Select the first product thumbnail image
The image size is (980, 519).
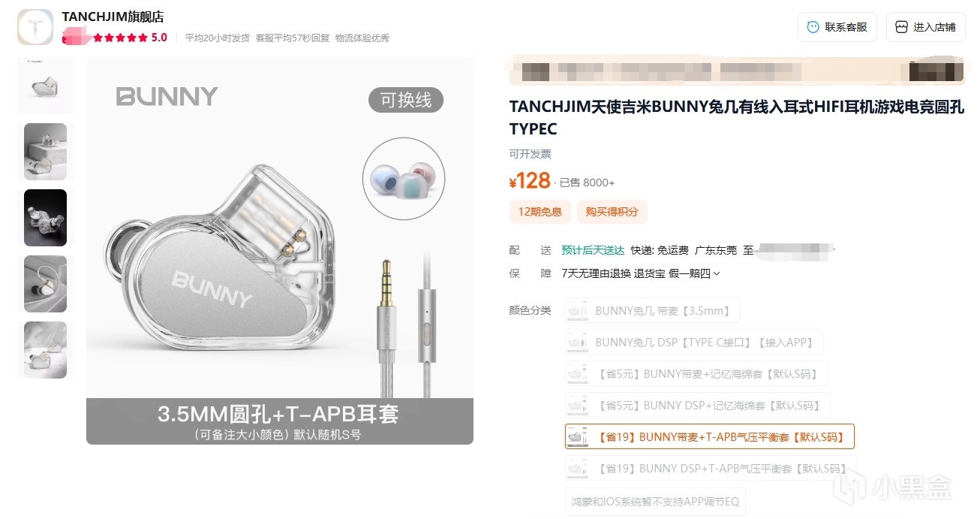[46, 86]
